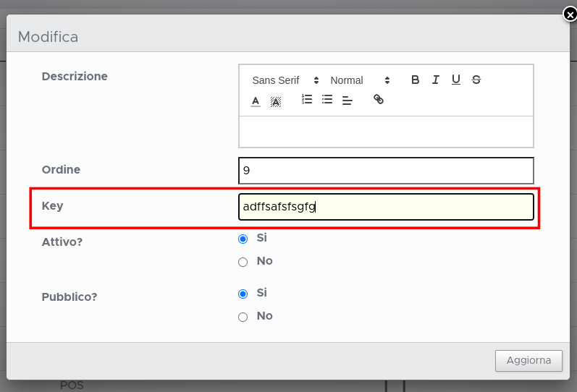Open the text background color picker
The height and width of the screenshot is (392, 577).
coord(276,101)
